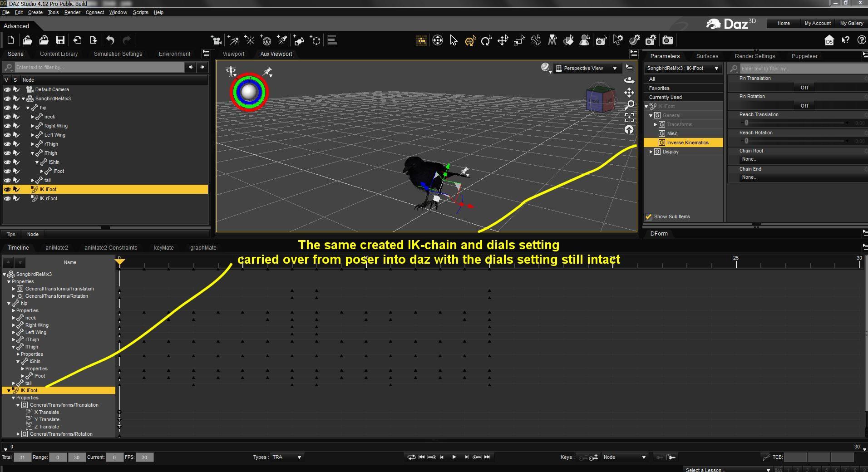Click the Open File folder icon
Image resolution: width=868 pixels, height=472 pixels.
pyautogui.click(x=27, y=40)
